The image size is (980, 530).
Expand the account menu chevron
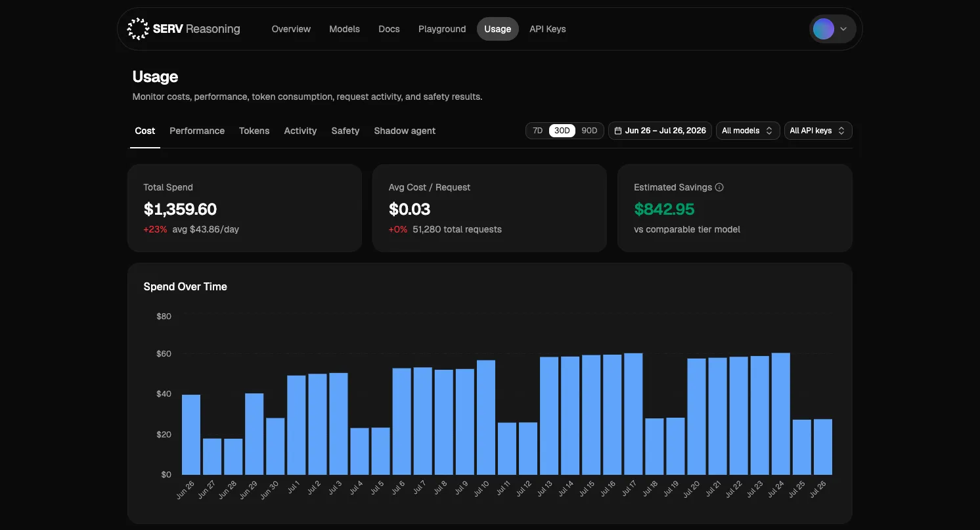pyautogui.click(x=843, y=29)
